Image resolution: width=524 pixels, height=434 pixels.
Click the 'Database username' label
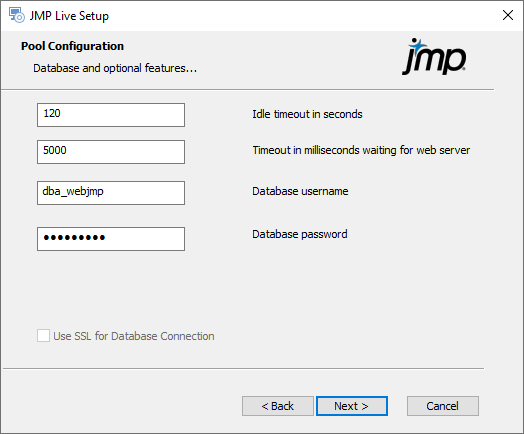pyautogui.click(x=300, y=191)
